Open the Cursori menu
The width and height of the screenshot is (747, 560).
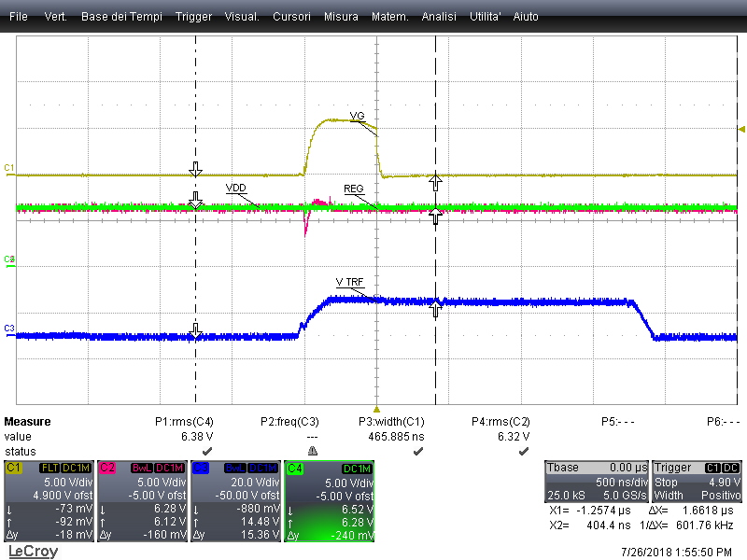(291, 17)
